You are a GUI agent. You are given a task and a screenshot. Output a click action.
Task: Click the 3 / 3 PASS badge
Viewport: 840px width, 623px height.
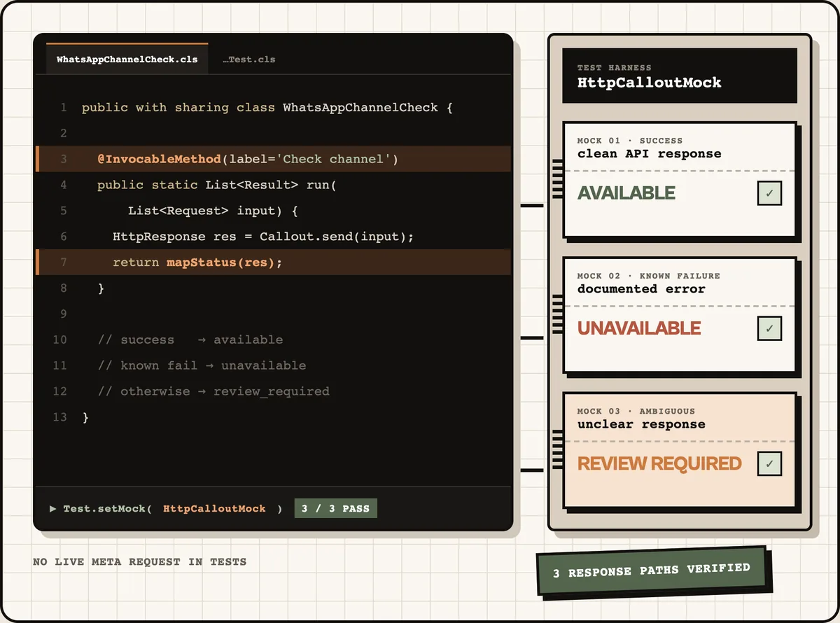[335, 509]
